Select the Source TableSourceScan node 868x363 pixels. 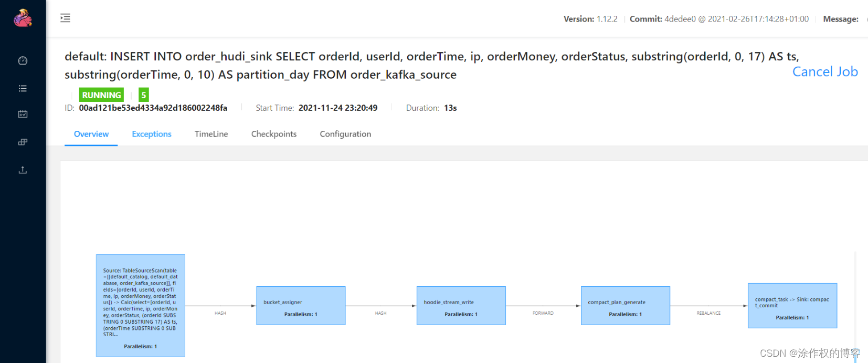click(141, 306)
